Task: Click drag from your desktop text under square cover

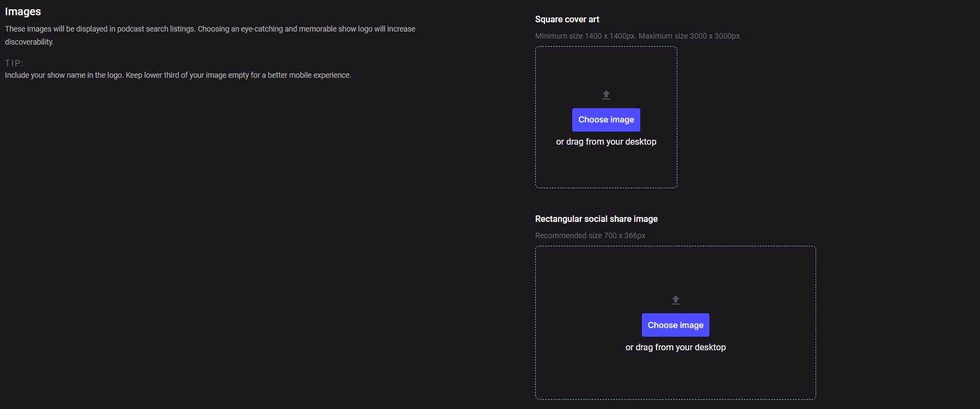Action: 606,142
